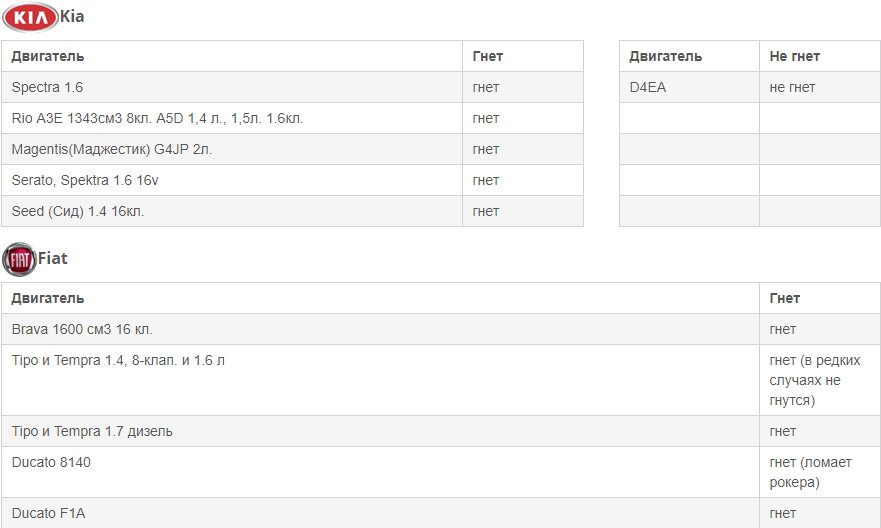The height and width of the screenshot is (528, 881).
Task: Click the Ducato 8140 engine cell
Action: (x=380, y=472)
